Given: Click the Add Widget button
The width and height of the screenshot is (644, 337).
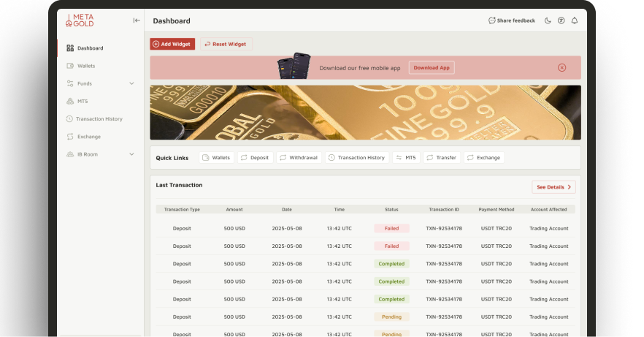Looking at the screenshot, I should point(172,44).
